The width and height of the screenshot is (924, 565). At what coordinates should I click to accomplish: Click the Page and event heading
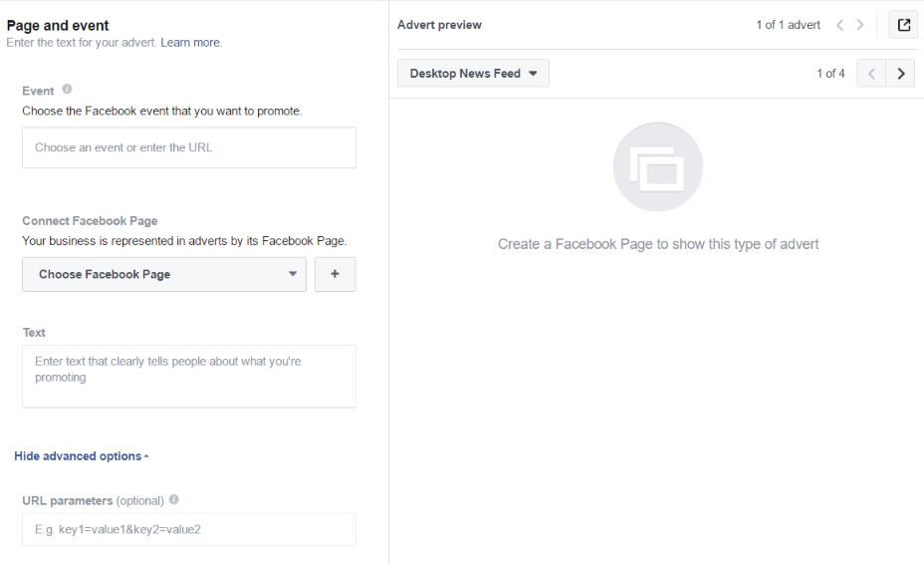coord(58,26)
